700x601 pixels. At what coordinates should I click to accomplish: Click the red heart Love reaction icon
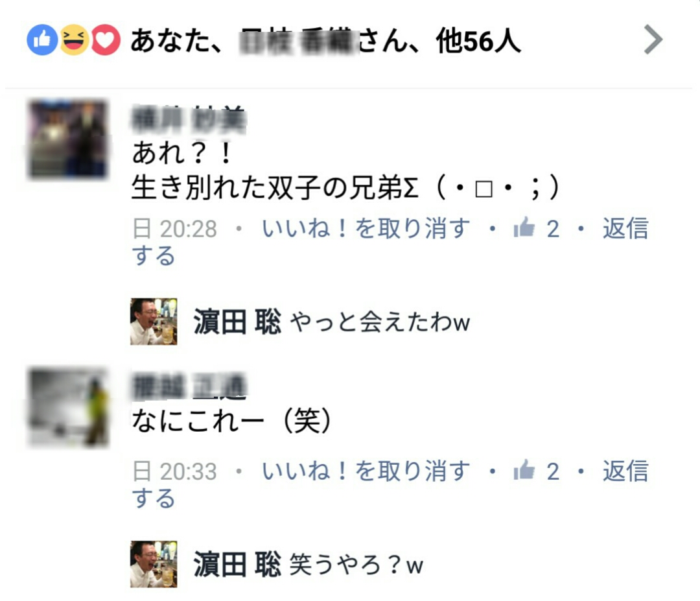[x=106, y=40]
